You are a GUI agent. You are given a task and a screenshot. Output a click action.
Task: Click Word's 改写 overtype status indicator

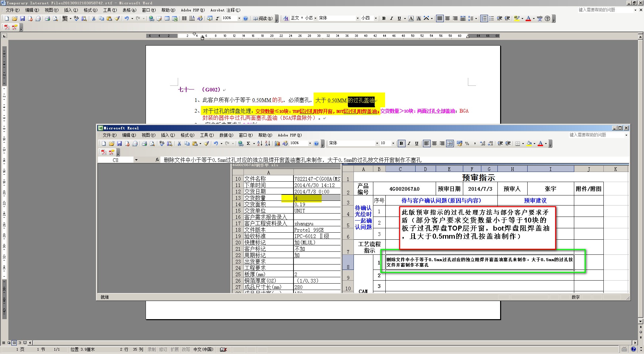186,349
